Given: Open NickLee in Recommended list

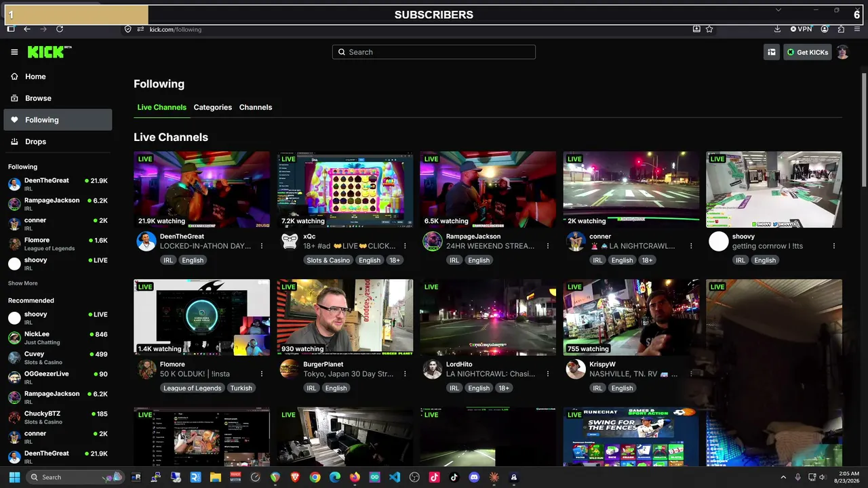Looking at the screenshot, I should pos(58,338).
